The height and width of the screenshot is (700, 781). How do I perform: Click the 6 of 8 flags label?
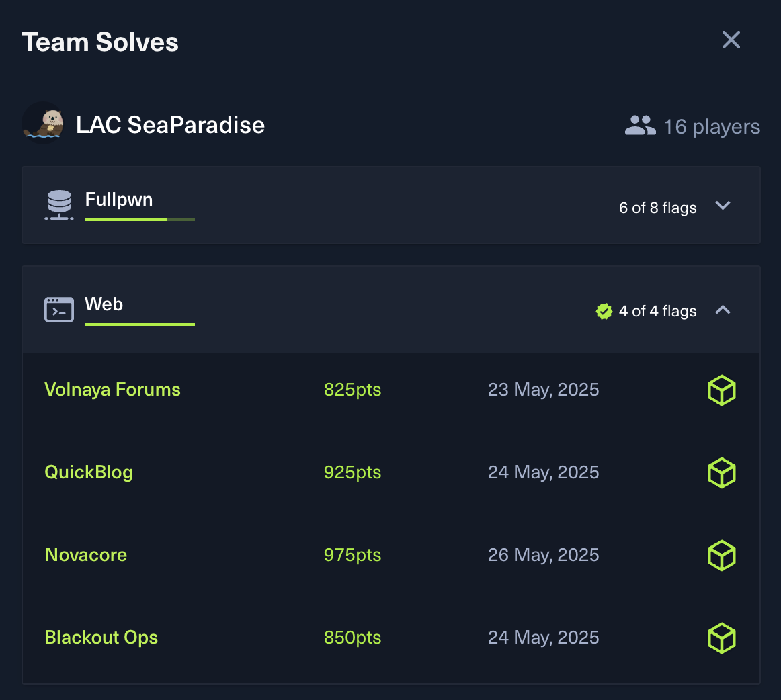tap(657, 208)
